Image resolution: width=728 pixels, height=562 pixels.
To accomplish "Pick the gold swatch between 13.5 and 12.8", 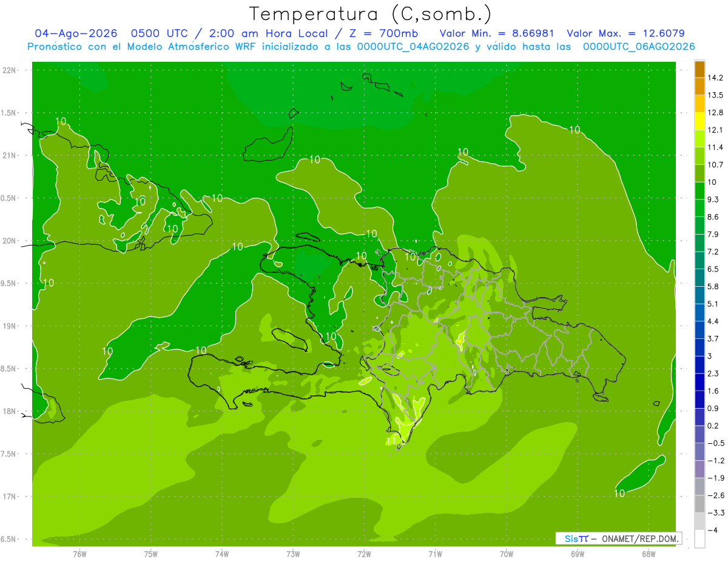I will (x=699, y=104).
